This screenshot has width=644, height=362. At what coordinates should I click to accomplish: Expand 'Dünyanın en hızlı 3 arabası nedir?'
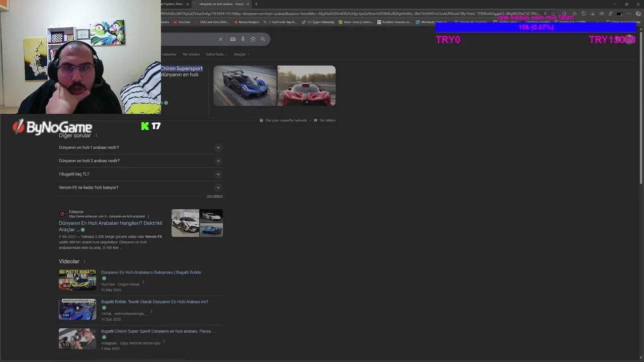(x=141, y=161)
